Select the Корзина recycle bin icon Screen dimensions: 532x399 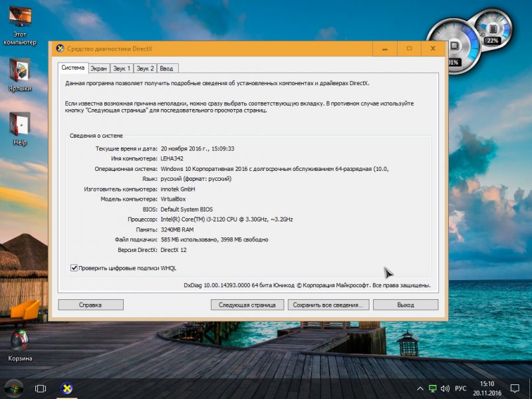tap(20, 344)
